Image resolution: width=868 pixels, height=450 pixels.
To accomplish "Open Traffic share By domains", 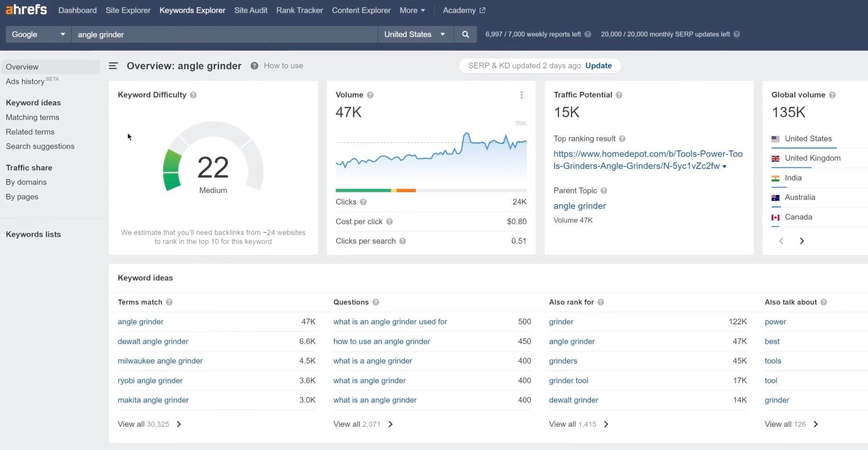I will pyautogui.click(x=26, y=182).
